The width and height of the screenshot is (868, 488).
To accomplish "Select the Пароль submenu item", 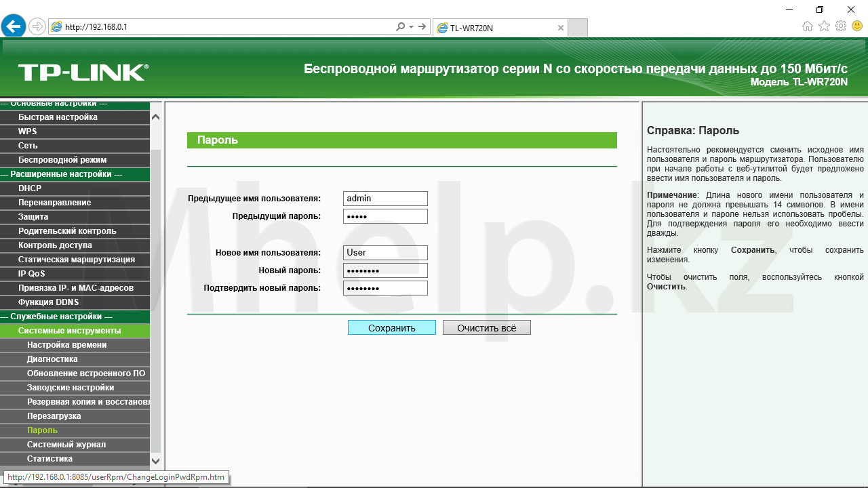I will point(75,430).
